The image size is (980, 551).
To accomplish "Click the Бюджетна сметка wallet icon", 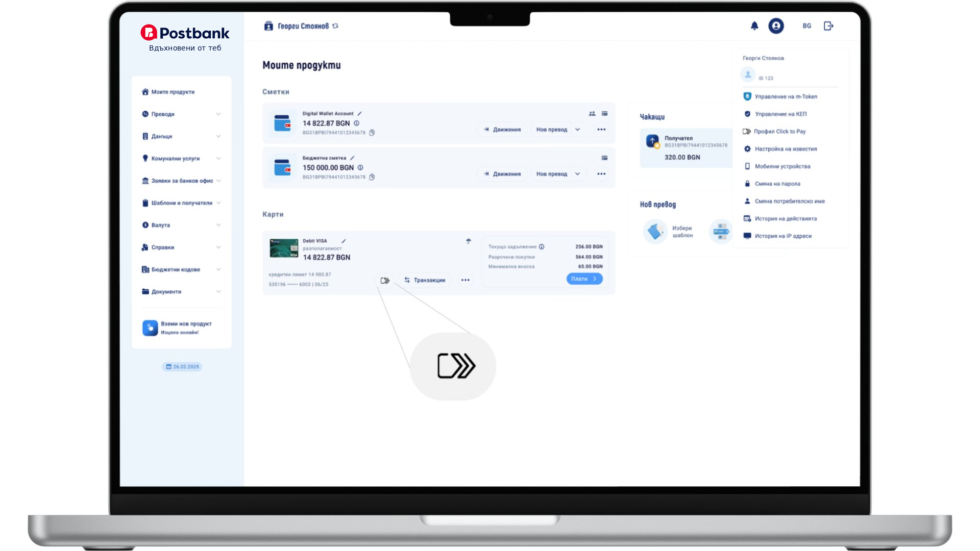I will [282, 168].
